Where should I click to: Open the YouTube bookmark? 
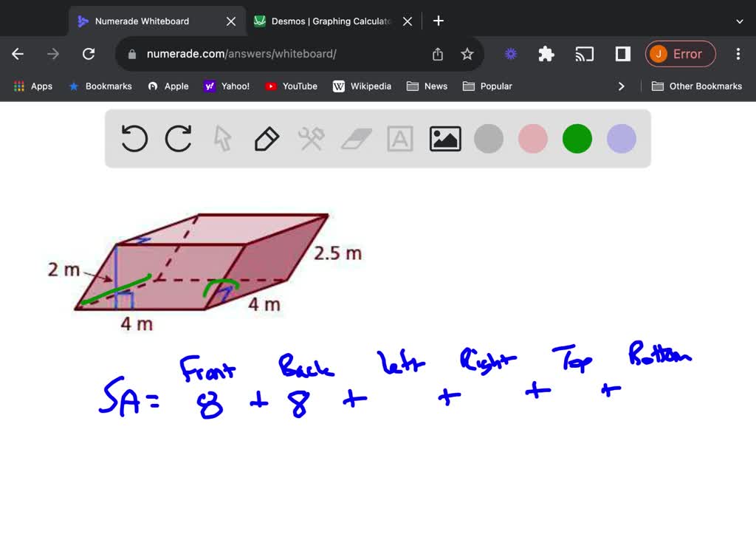tap(291, 86)
